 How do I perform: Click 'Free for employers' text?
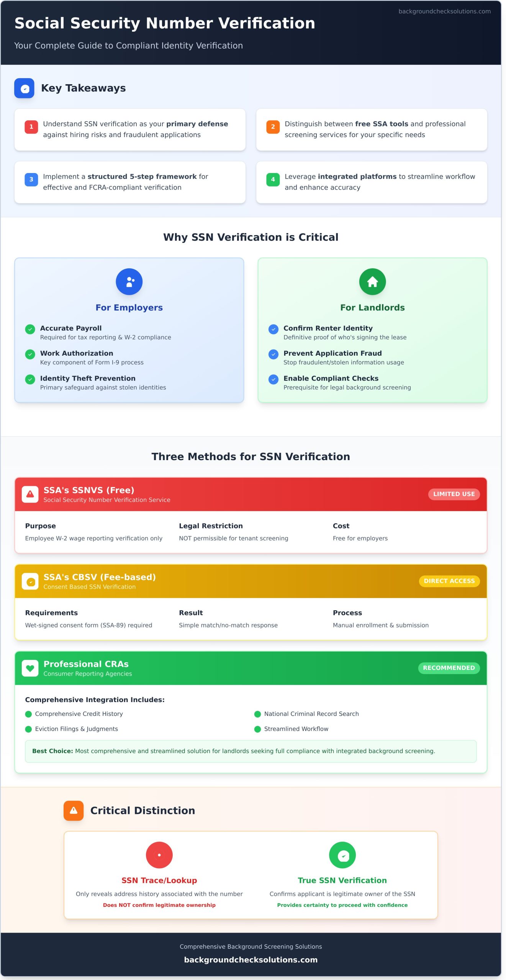[360, 539]
